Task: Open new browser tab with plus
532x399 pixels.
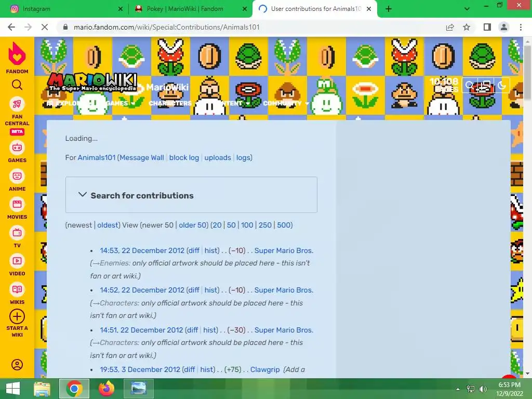Action: click(389, 9)
